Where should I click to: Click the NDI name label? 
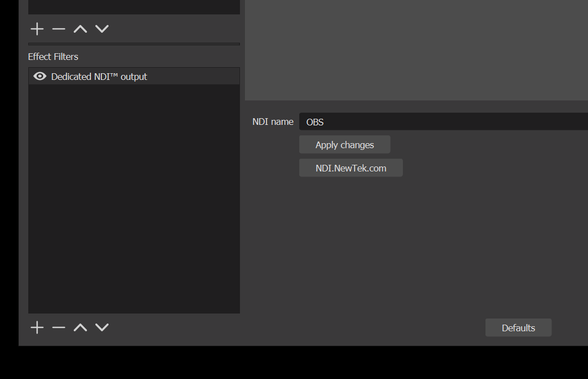click(273, 122)
